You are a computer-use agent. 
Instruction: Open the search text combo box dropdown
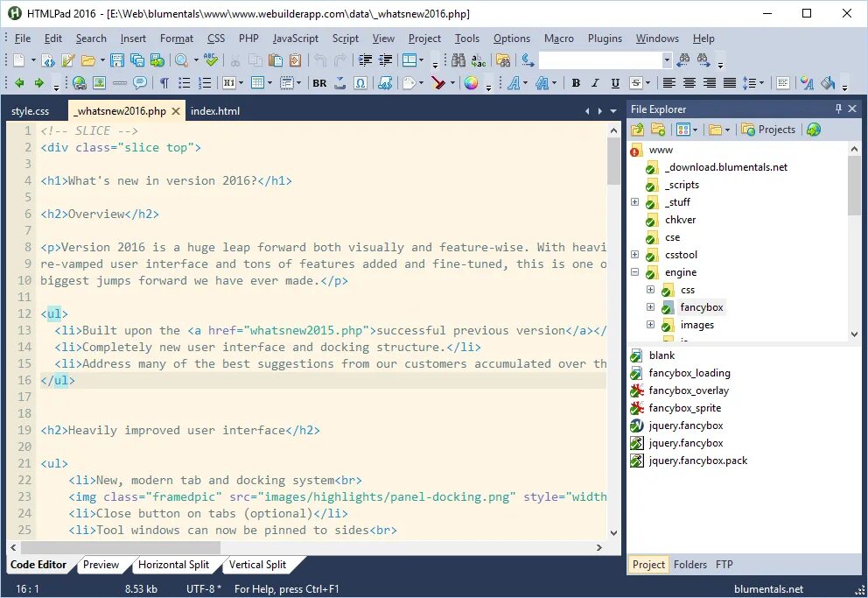(667, 60)
